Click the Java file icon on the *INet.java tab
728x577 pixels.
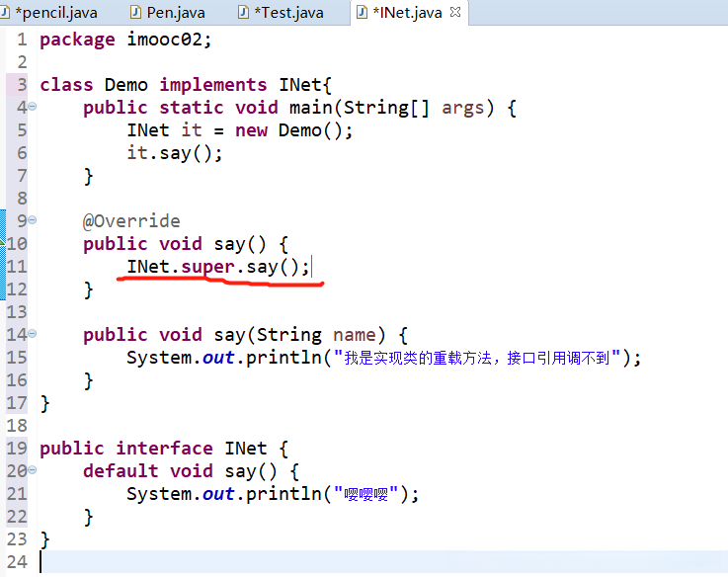click(x=362, y=12)
